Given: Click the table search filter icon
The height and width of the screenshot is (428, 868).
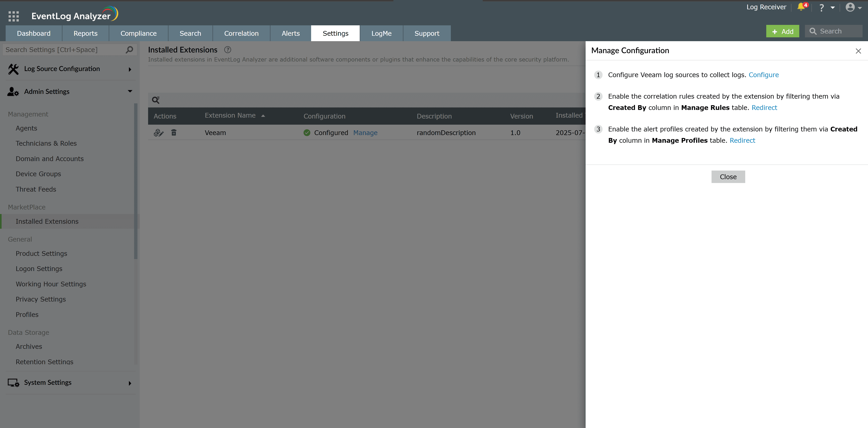Looking at the screenshot, I should click(156, 100).
